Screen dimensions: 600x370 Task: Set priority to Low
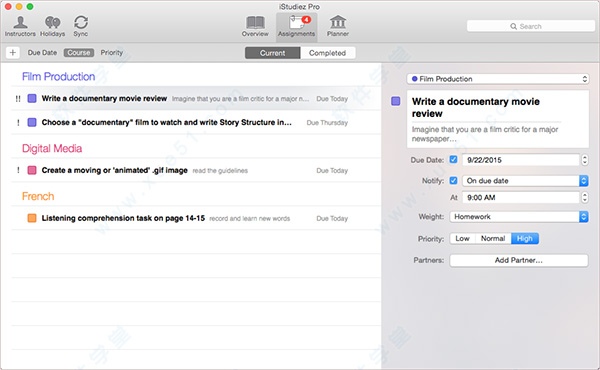(462, 238)
